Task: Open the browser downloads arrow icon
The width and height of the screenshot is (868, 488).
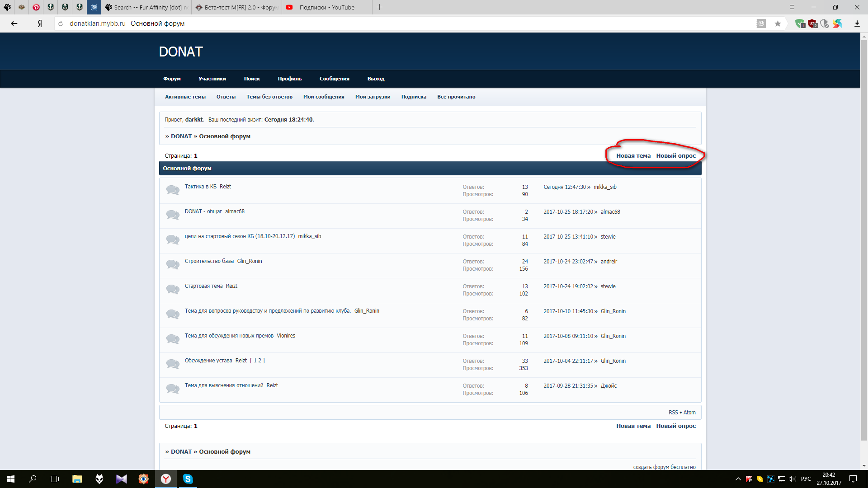Action: (857, 23)
